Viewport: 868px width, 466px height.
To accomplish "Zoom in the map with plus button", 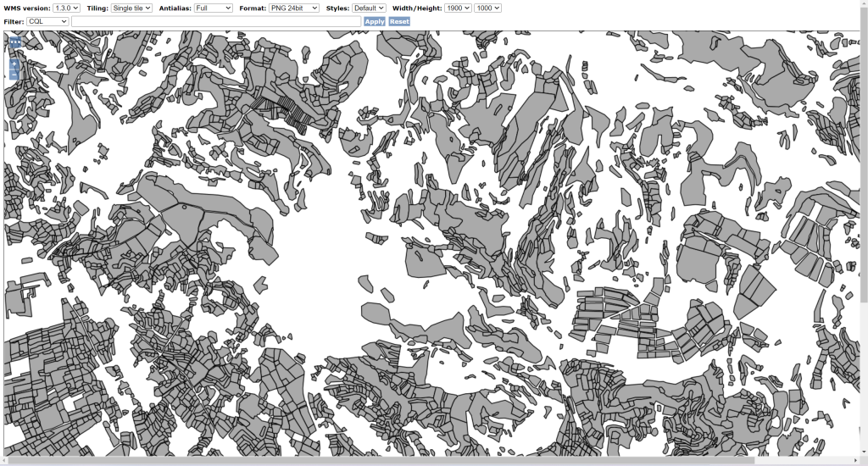I will [x=14, y=64].
